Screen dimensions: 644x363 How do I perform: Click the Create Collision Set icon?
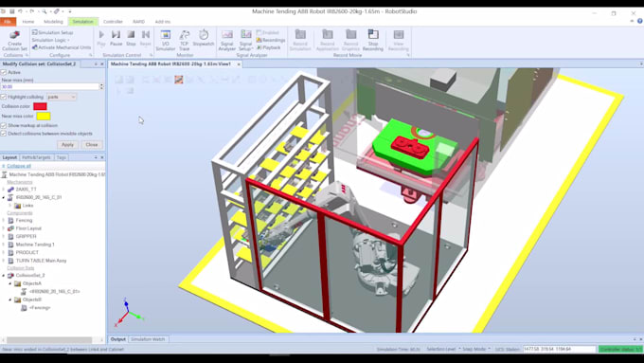[x=14, y=41]
